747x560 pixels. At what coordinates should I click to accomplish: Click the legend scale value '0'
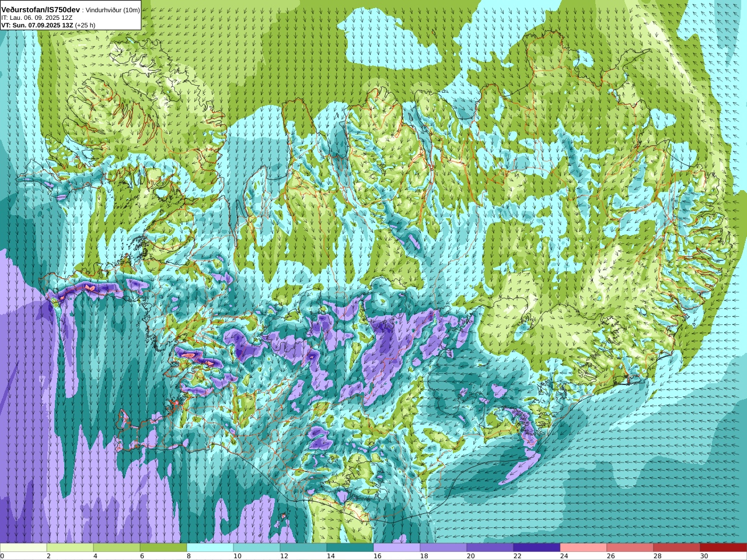tap(2, 556)
